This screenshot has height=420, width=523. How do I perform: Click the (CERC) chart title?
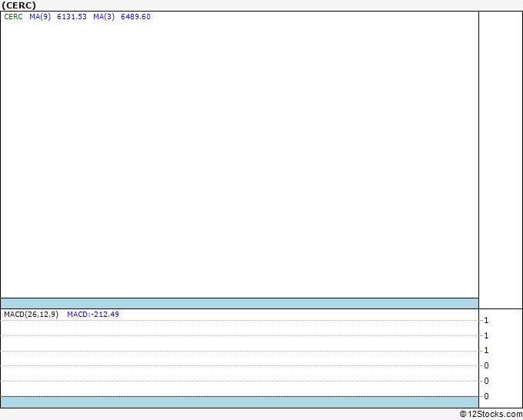click(x=18, y=5)
